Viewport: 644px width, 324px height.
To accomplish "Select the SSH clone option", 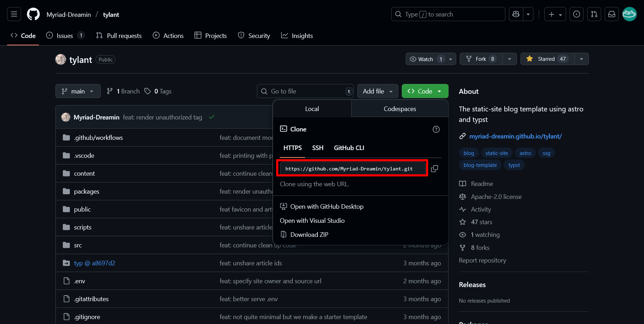I will point(318,148).
